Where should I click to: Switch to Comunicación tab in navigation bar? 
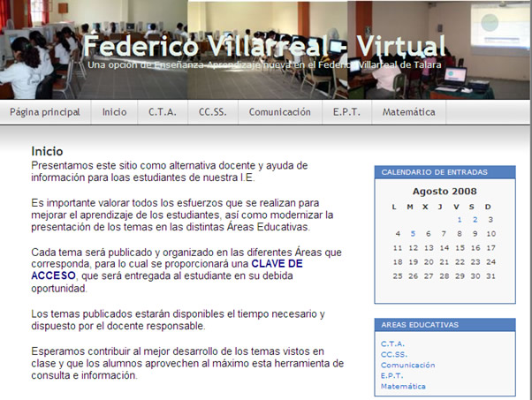[x=279, y=112]
